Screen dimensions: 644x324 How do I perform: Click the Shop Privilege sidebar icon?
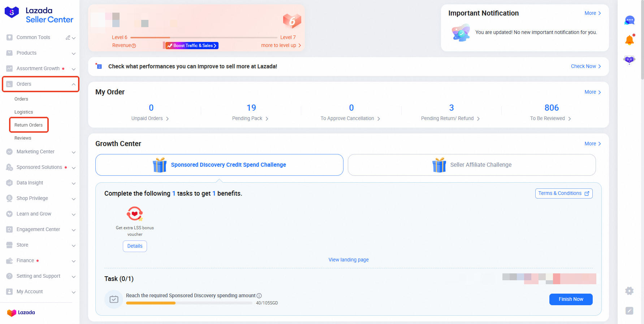(x=9, y=198)
